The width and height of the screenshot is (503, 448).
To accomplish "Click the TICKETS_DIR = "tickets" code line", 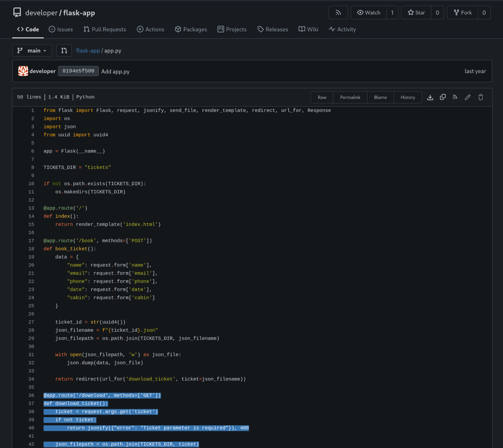I will pos(77,167).
